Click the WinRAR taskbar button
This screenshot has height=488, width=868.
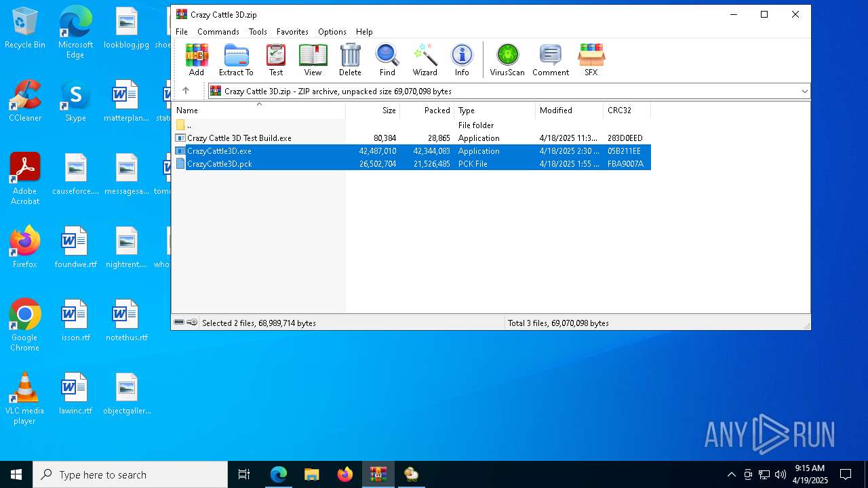(x=378, y=474)
